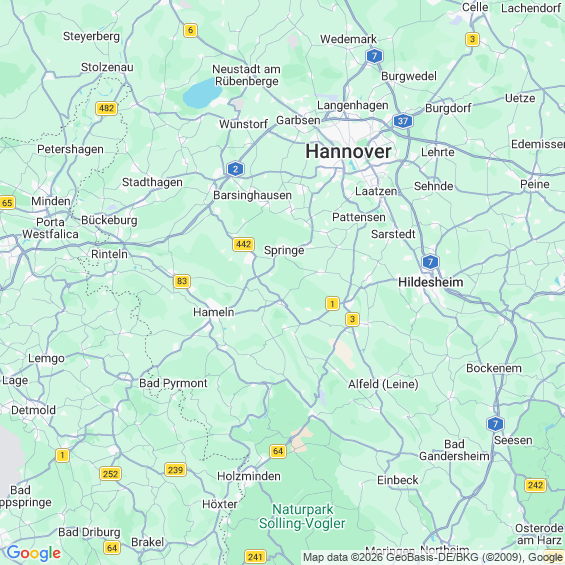
Task: Select the yellow 83 road marker
Action: [182, 281]
